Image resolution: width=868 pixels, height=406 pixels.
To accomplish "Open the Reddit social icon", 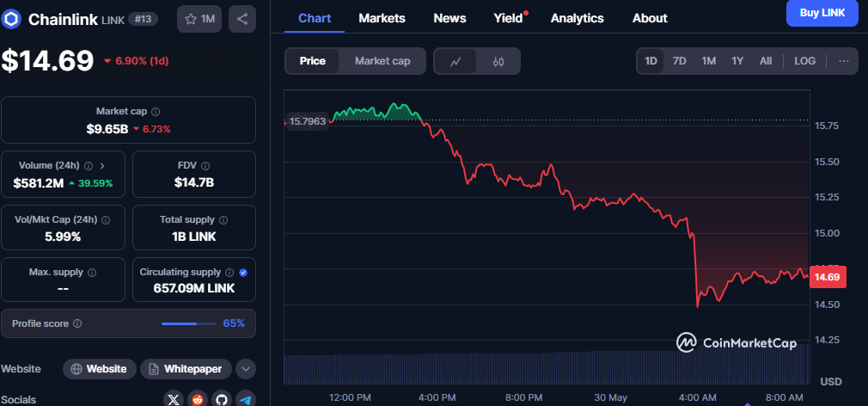I will tap(198, 399).
